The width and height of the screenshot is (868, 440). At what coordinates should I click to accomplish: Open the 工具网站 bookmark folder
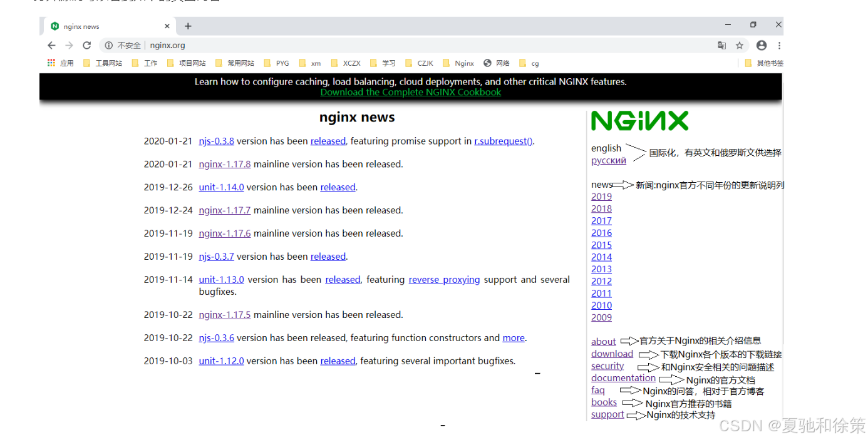[x=103, y=63]
